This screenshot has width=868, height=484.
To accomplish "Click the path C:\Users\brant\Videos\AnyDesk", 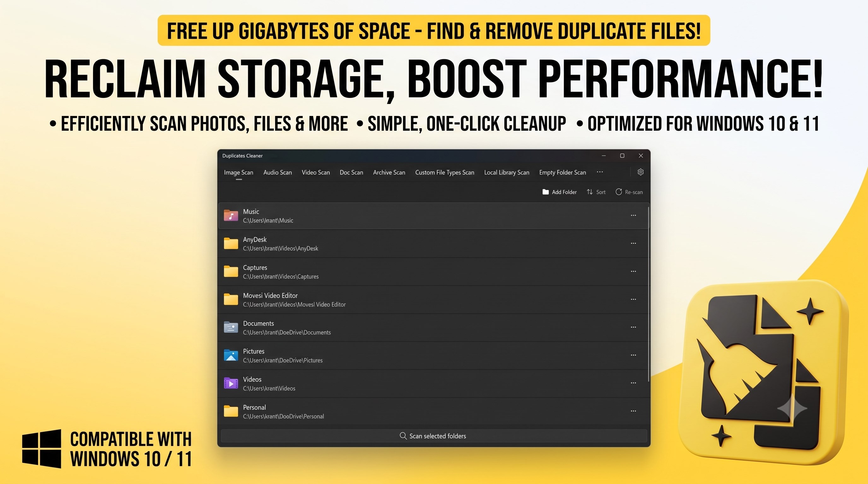I will tap(281, 248).
